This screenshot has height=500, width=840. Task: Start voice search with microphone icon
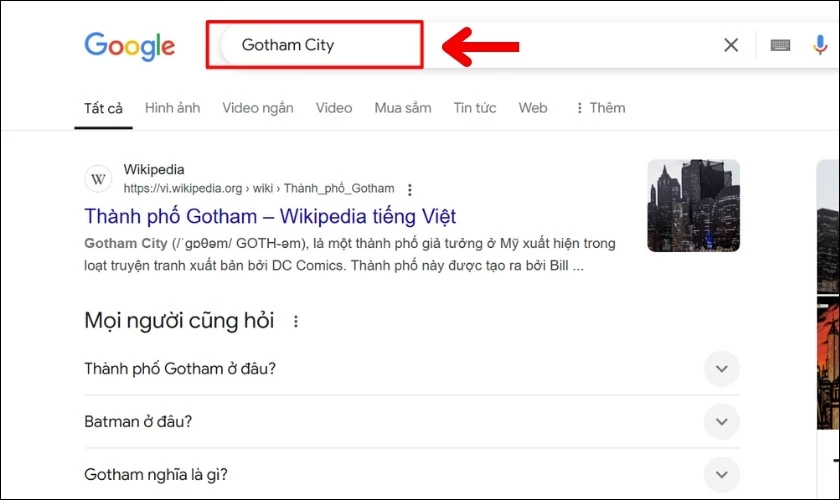tap(820, 45)
